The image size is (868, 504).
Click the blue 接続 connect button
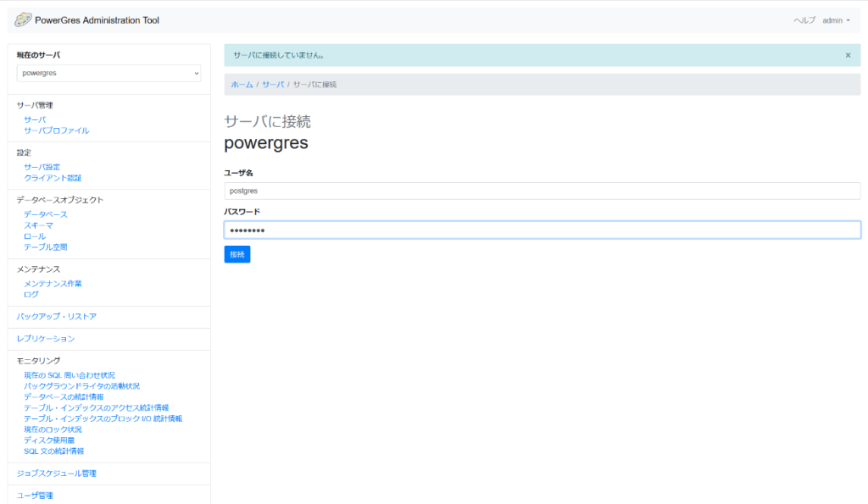pos(237,254)
